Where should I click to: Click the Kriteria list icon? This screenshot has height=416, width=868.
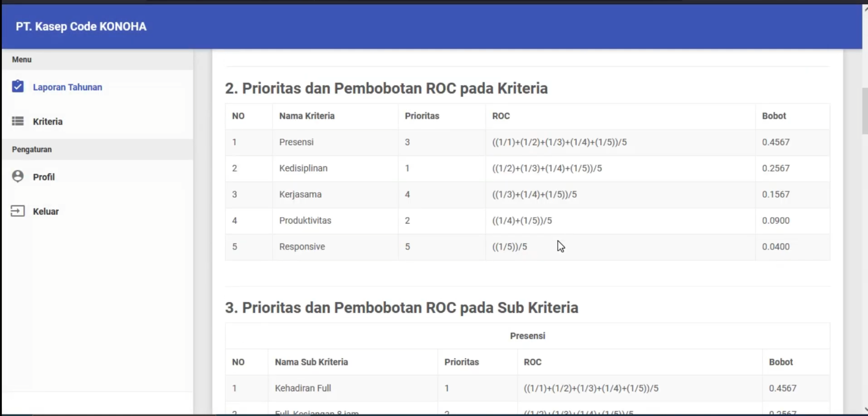[x=18, y=121]
